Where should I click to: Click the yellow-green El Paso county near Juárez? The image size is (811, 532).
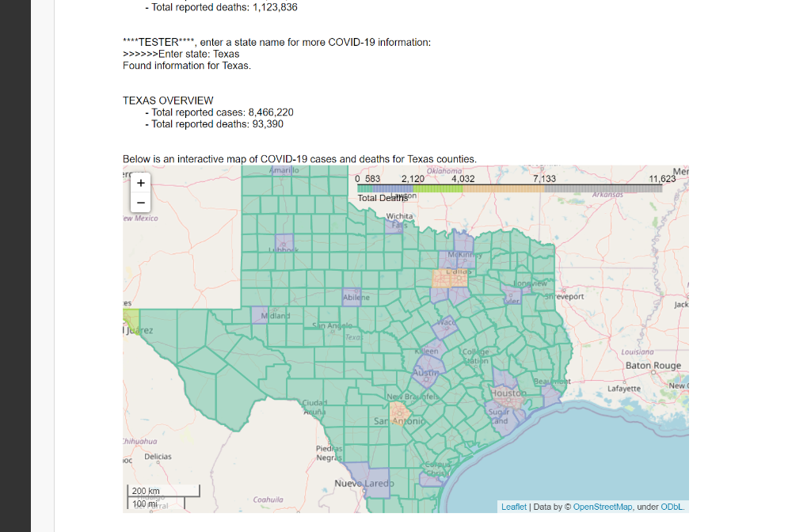[x=132, y=321]
